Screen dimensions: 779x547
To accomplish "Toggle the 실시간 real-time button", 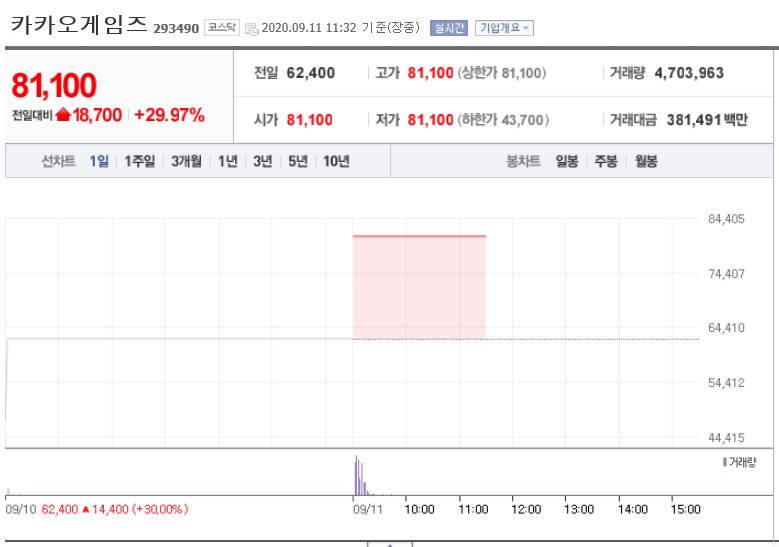I will coord(449,28).
